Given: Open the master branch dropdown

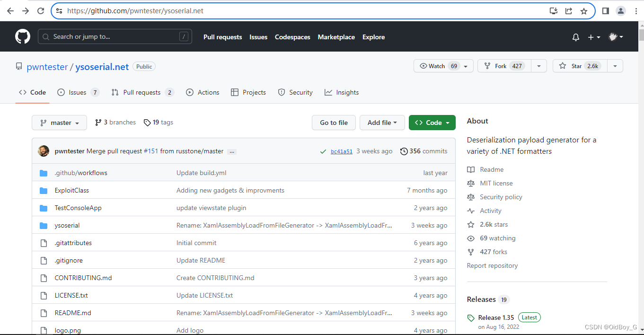Looking at the screenshot, I should coord(59,123).
